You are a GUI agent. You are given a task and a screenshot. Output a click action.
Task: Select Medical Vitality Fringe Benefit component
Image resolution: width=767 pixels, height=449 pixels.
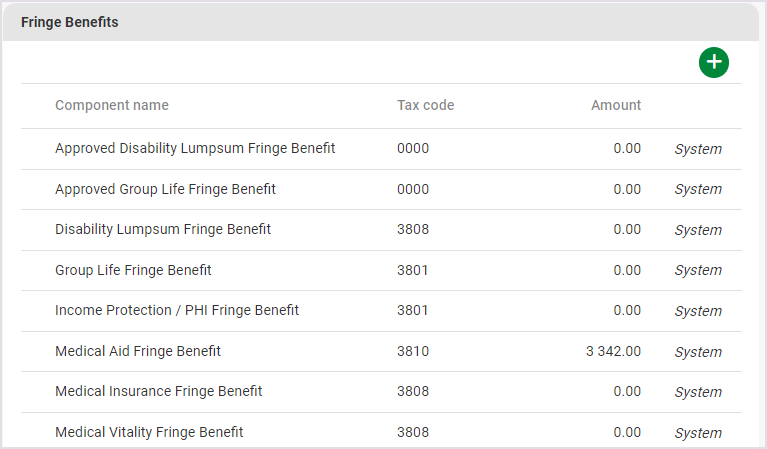(149, 432)
